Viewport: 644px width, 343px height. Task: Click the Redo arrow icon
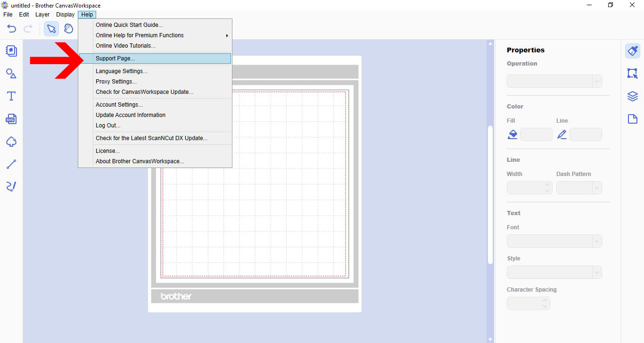[28, 29]
